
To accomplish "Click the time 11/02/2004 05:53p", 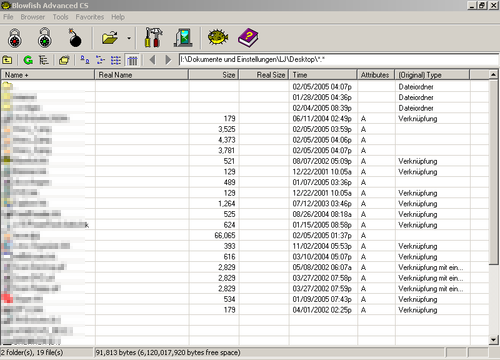I will 322,246.
